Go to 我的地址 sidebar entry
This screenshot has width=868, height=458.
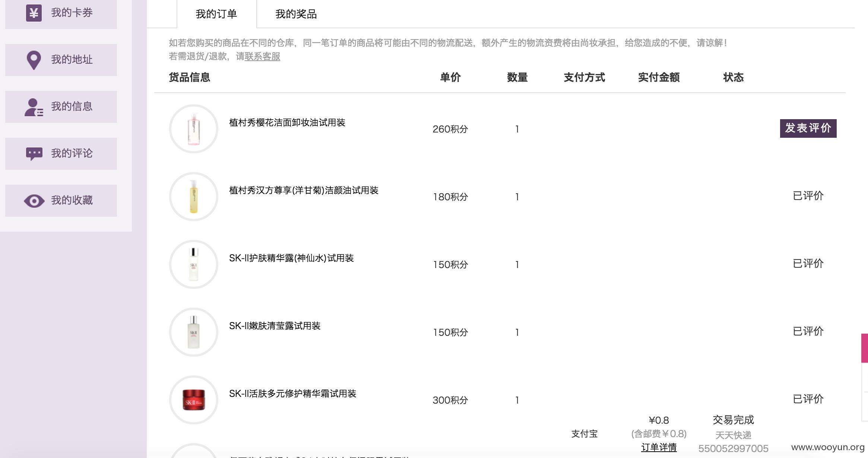coord(61,60)
